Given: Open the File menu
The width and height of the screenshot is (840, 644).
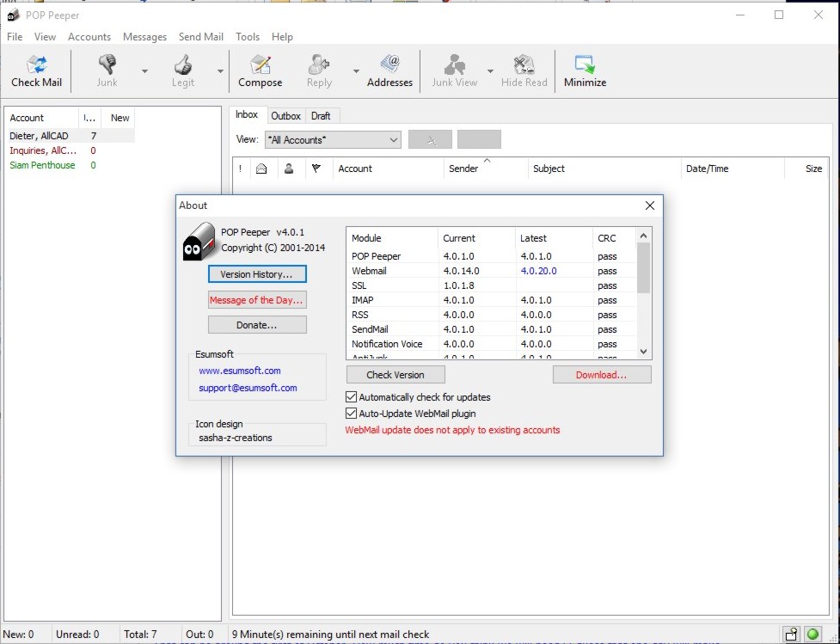Looking at the screenshot, I should pyautogui.click(x=15, y=36).
